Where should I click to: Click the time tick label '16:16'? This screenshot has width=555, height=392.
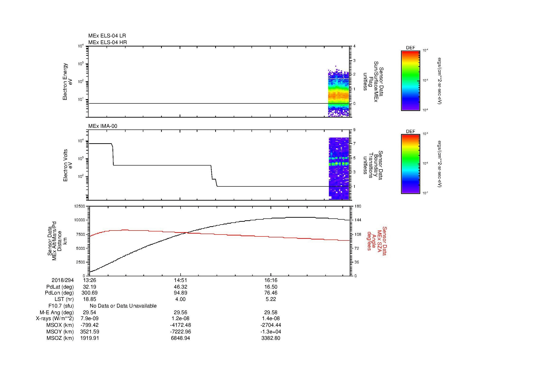click(271, 280)
